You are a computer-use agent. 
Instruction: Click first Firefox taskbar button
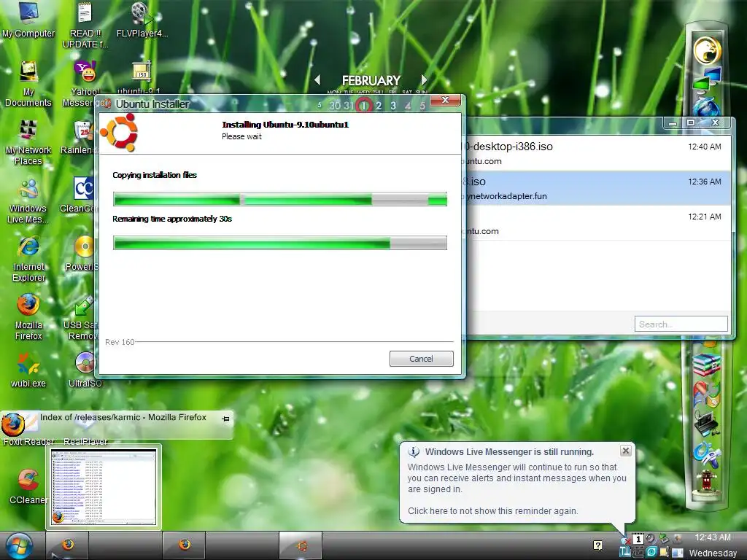[x=67, y=545]
